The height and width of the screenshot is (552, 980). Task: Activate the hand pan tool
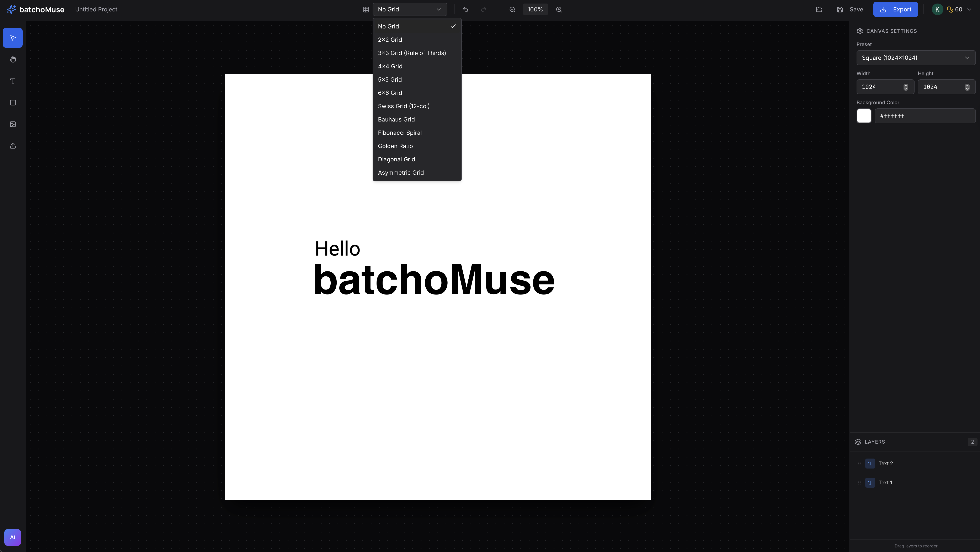(12, 59)
